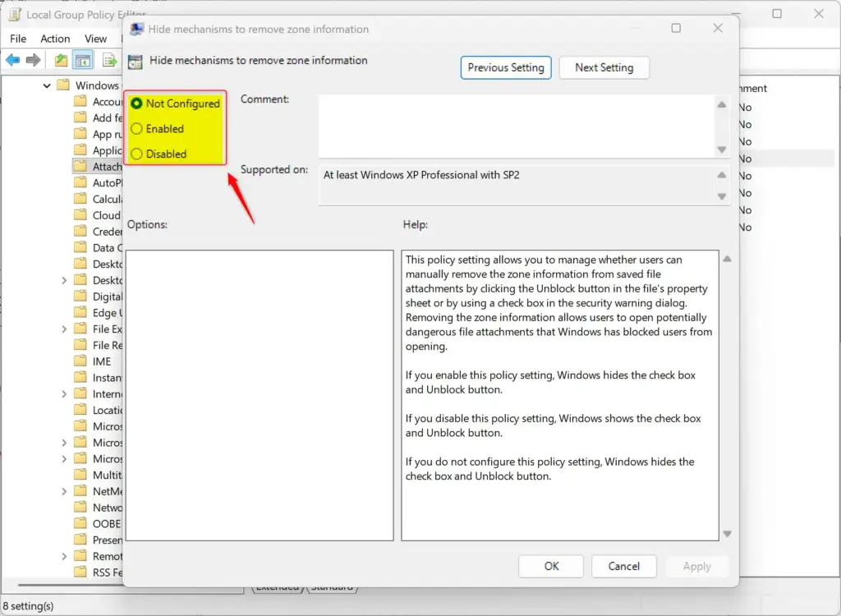Click the policy setting icon beside dialog heading
This screenshot has width=841, height=616.
point(136,62)
